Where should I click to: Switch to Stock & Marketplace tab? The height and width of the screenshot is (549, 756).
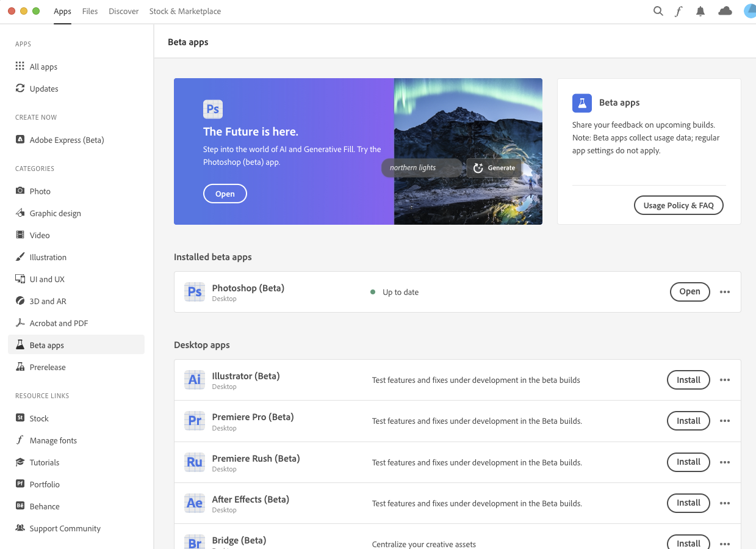pyautogui.click(x=185, y=11)
